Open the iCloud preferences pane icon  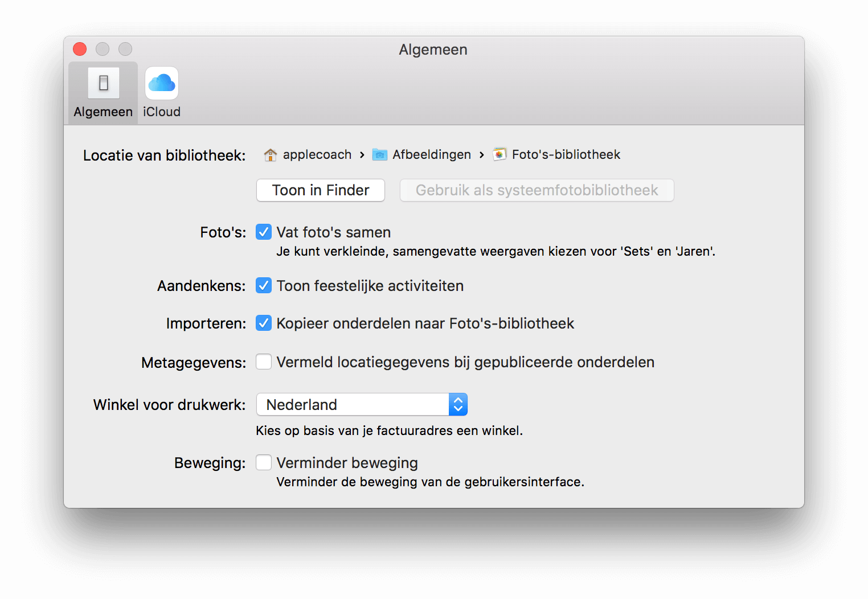162,83
